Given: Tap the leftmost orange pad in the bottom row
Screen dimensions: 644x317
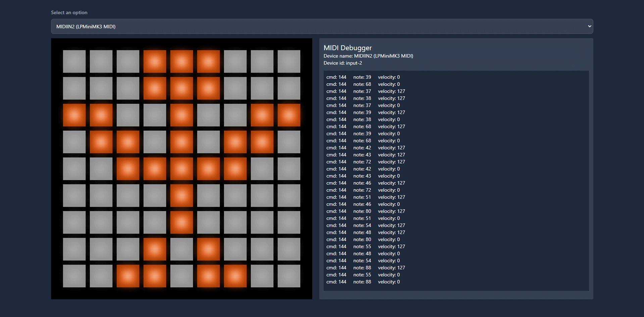Looking at the screenshot, I should pos(128,276).
